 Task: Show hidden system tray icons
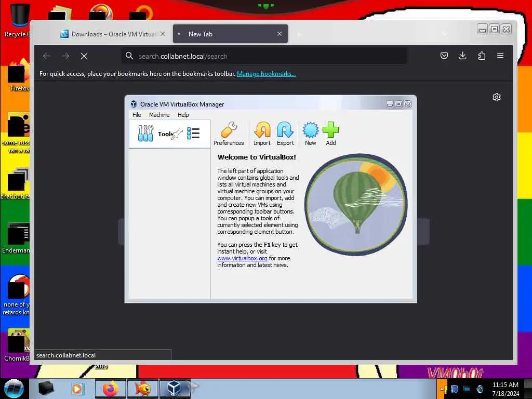click(x=443, y=389)
